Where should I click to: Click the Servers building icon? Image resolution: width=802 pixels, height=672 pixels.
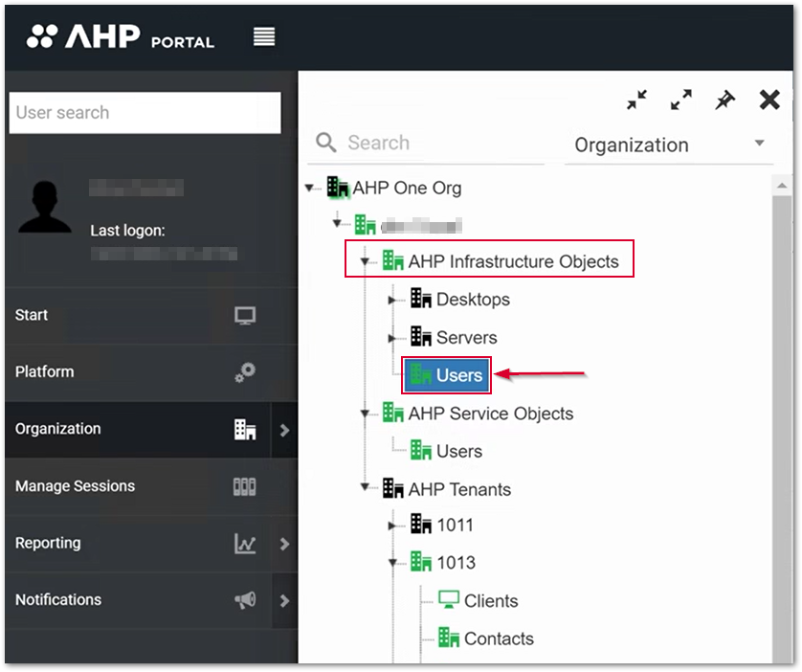click(421, 337)
